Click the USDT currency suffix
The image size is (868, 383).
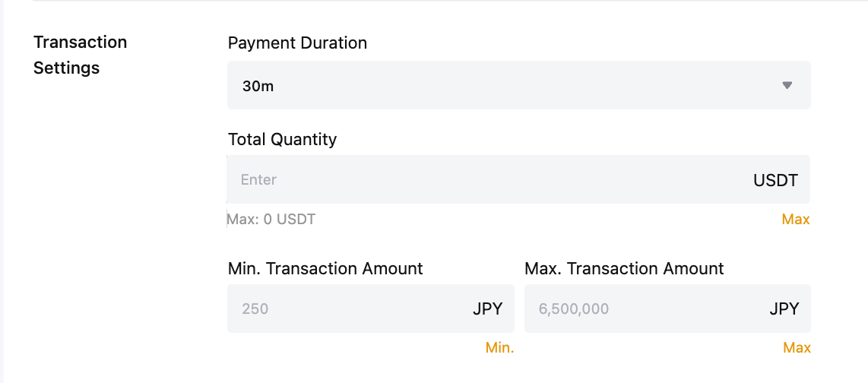[x=775, y=180]
